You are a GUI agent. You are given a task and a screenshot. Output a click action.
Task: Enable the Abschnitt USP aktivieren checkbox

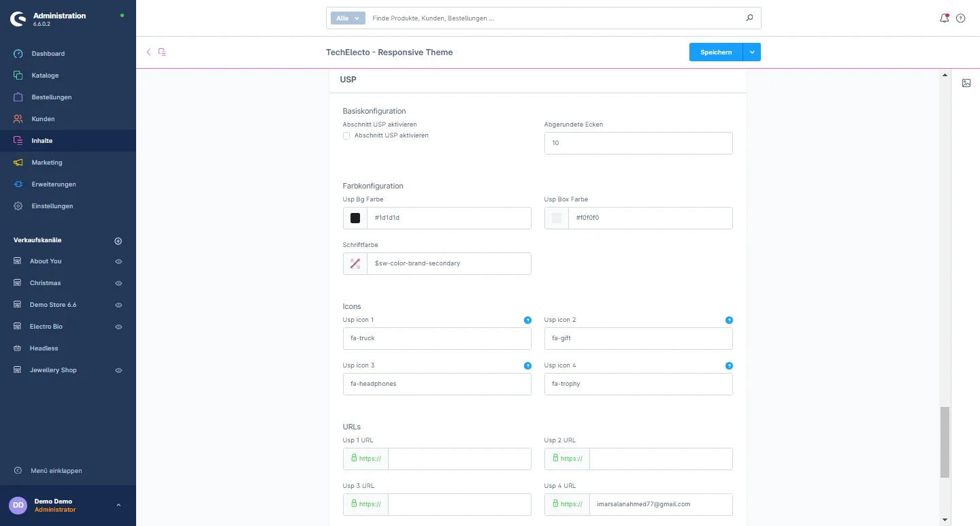346,135
